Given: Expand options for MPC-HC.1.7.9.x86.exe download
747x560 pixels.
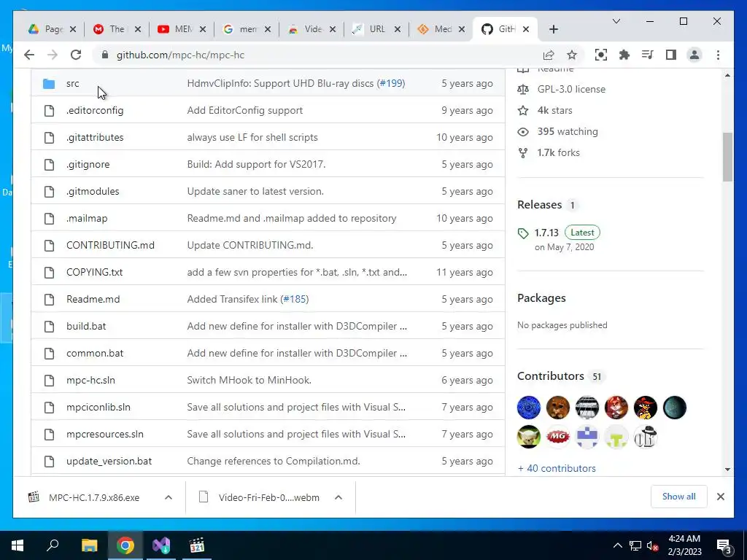Looking at the screenshot, I should pyautogui.click(x=169, y=497).
